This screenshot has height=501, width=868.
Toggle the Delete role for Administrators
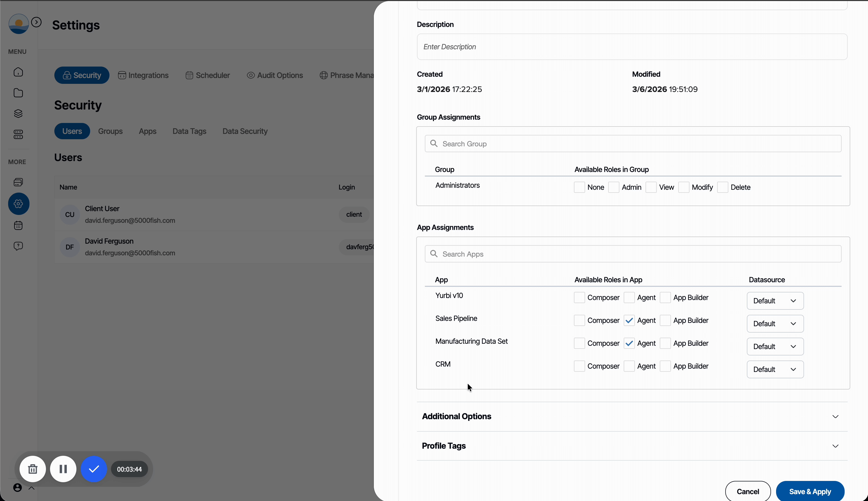722,187
